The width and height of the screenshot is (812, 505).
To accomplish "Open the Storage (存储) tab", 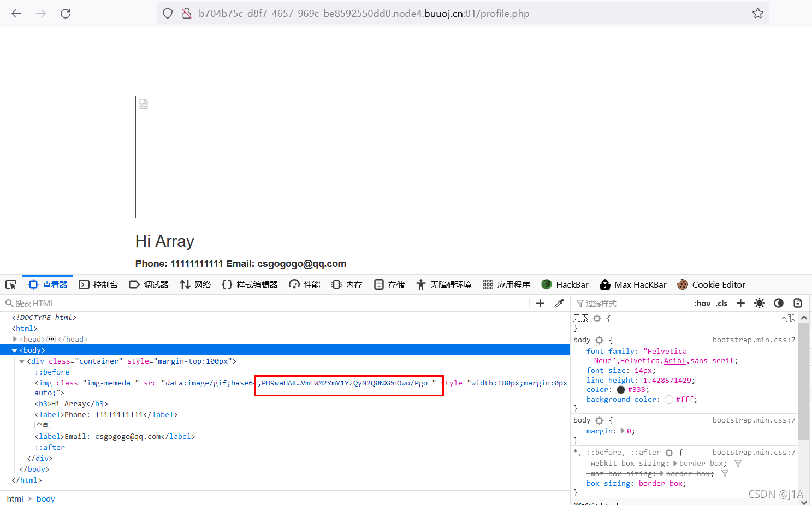I will (389, 284).
